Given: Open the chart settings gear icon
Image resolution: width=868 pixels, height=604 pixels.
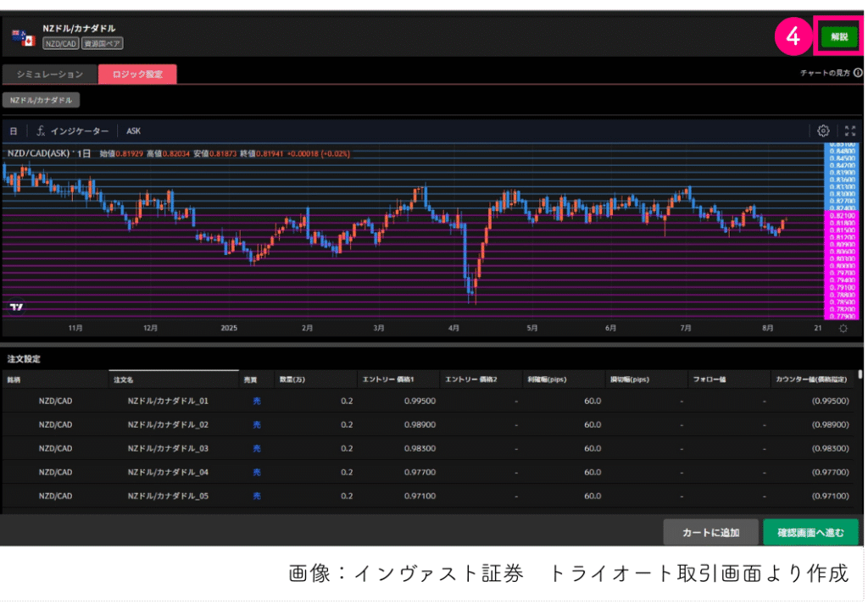Looking at the screenshot, I should click(823, 130).
